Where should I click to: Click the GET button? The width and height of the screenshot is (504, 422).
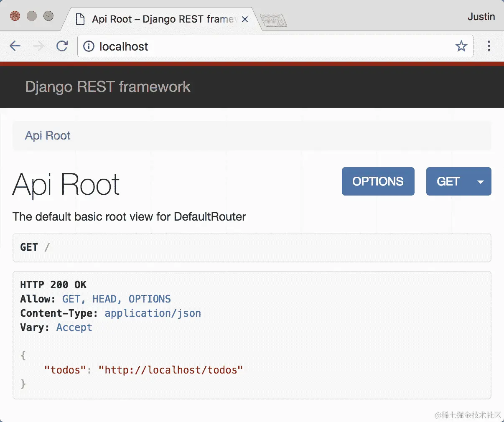click(x=448, y=181)
